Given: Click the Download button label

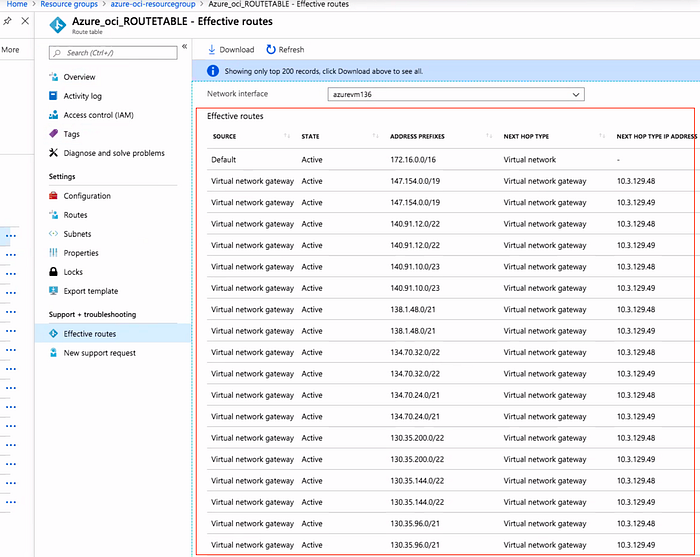Looking at the screenshot, I should tap(237, 50).
